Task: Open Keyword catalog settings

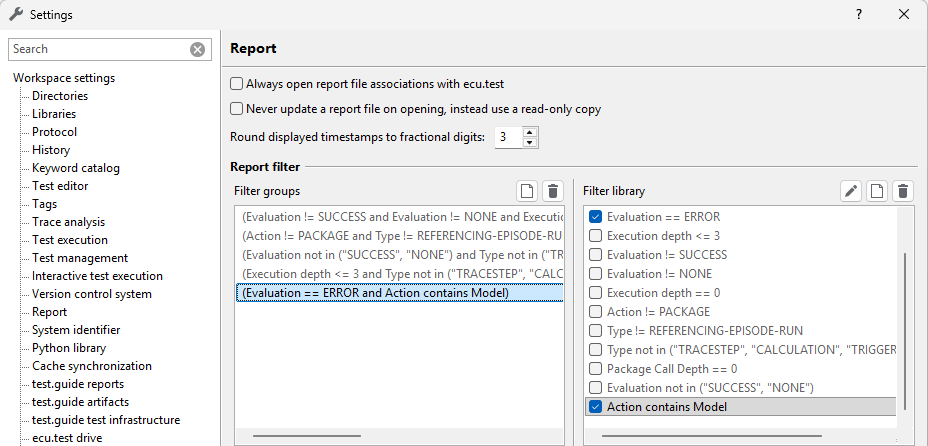Action: click(x=76, y=168)
